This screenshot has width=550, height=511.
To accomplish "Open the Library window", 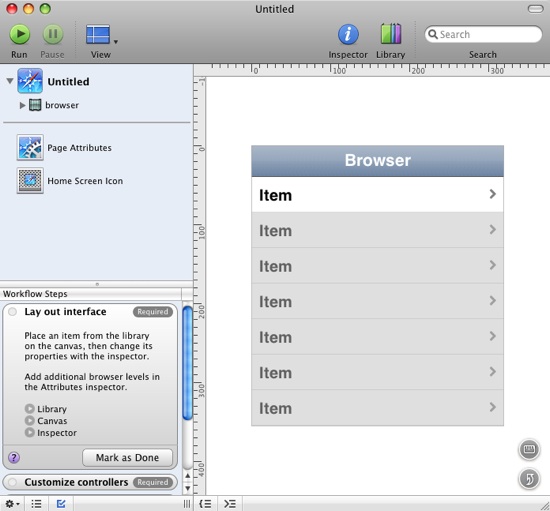I will click(391, 34).
